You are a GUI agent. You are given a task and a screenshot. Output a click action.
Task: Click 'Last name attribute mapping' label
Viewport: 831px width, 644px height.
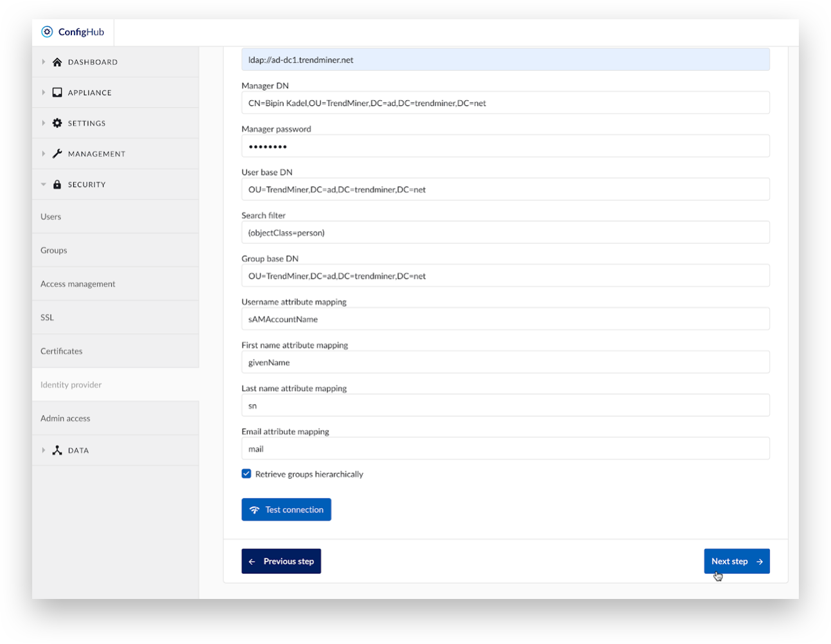[294, 388]
